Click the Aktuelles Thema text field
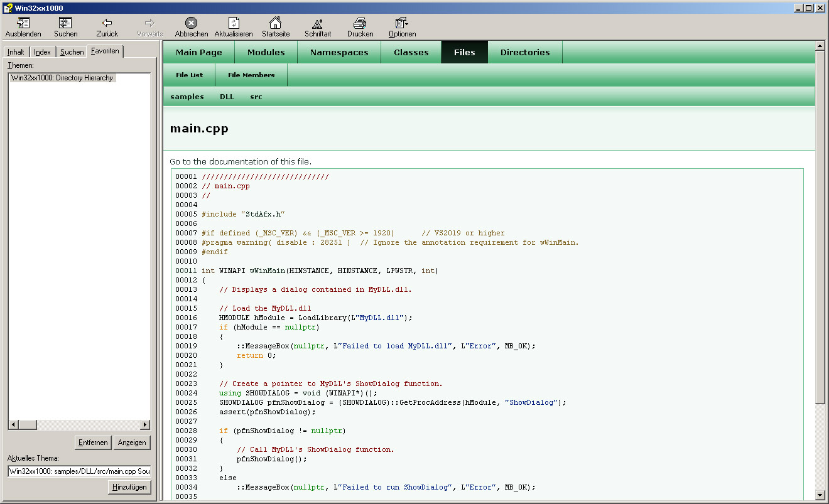 pyautogui.click(x=79, y=471)
